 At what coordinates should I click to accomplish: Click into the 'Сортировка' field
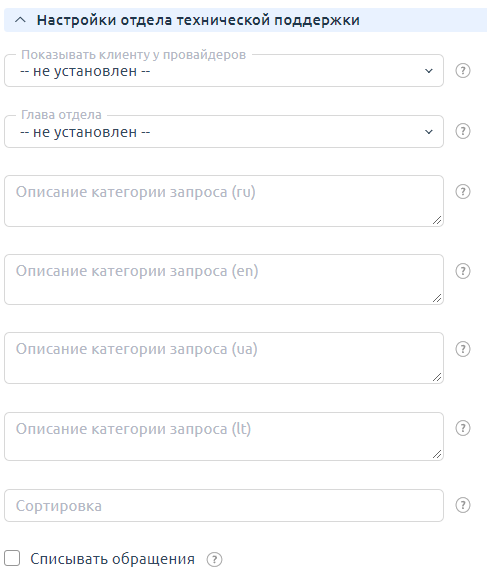tap(224, 505)
